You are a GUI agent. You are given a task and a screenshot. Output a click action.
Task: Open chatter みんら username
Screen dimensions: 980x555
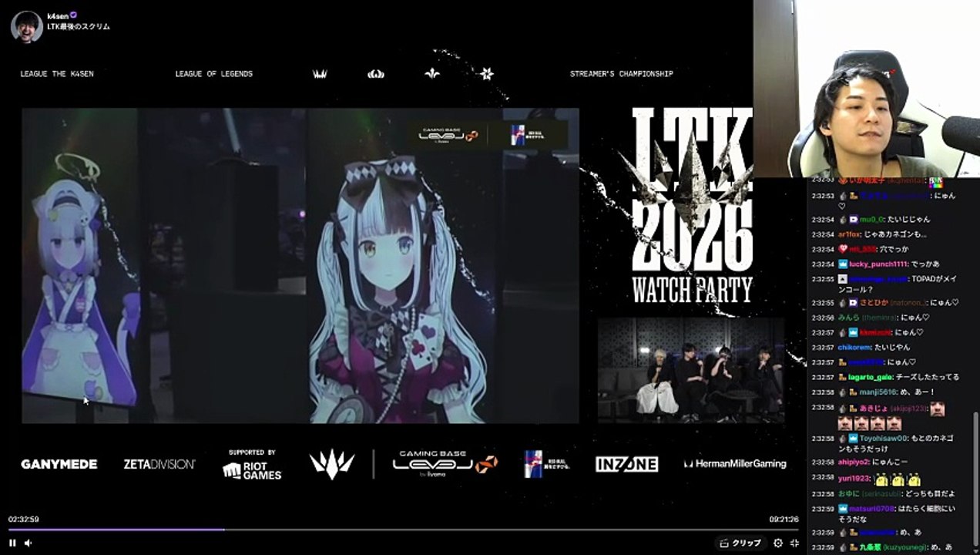(848, 318)
